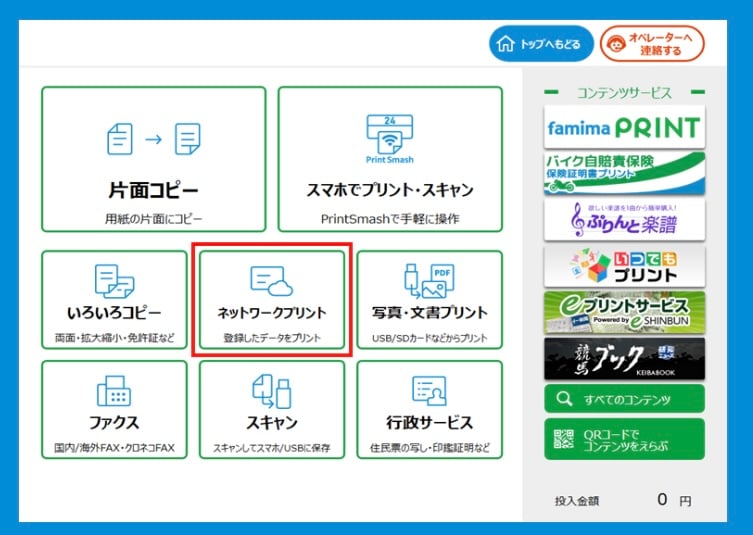Image resolution: width=753 pixels, height=535 pixels.
Task: Open 競馬ブック KEIBABOOK banner
Action: coord(624,359)
